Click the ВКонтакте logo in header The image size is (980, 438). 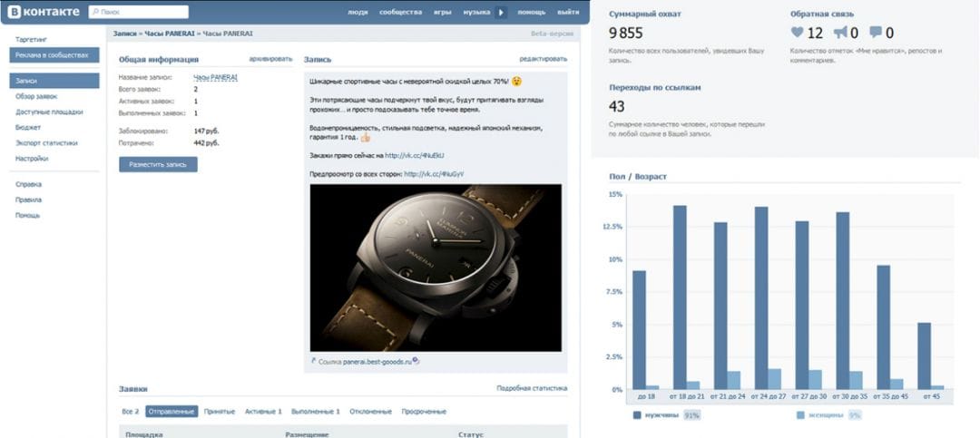[x=44, y=12]
